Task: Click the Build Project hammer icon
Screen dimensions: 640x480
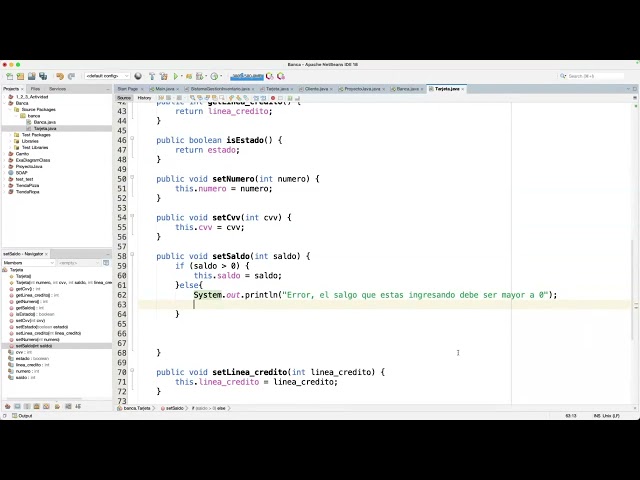Action: [x=152, y=76]
